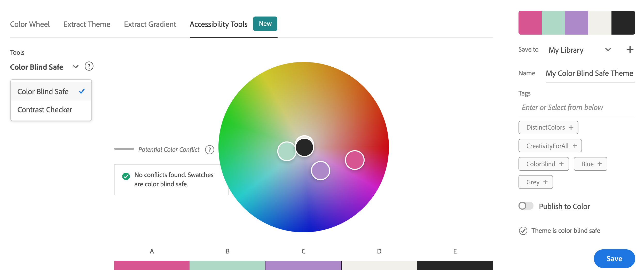
Task: Open the Extract Gradient tab
Action: coord(150,24)
